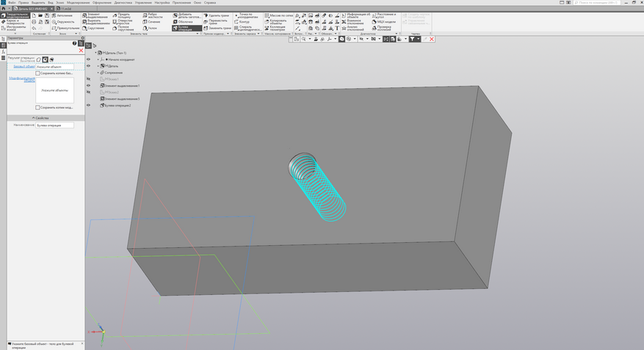The width and height of the screenshot is (644, 350).
Task: Choose the Окружность circle tool
Action: click(63, 22)
